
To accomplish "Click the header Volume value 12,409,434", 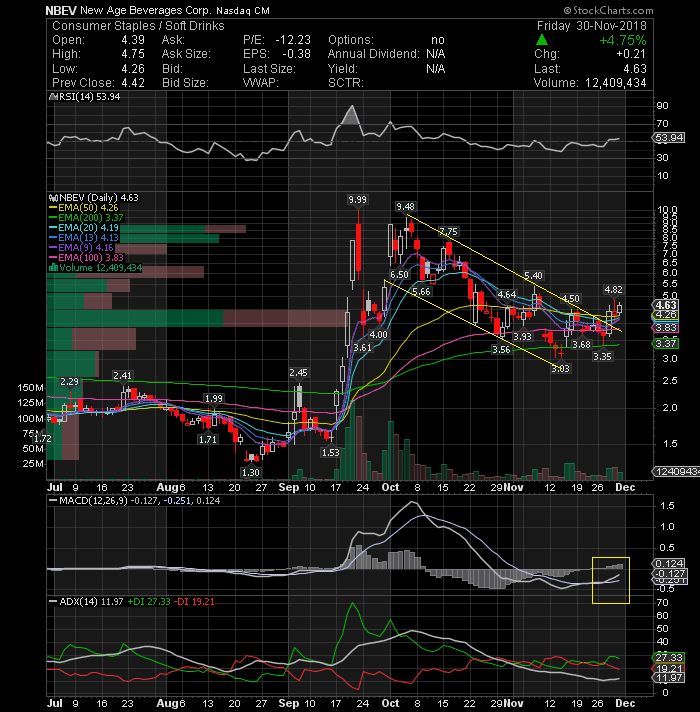I will 616,83.
